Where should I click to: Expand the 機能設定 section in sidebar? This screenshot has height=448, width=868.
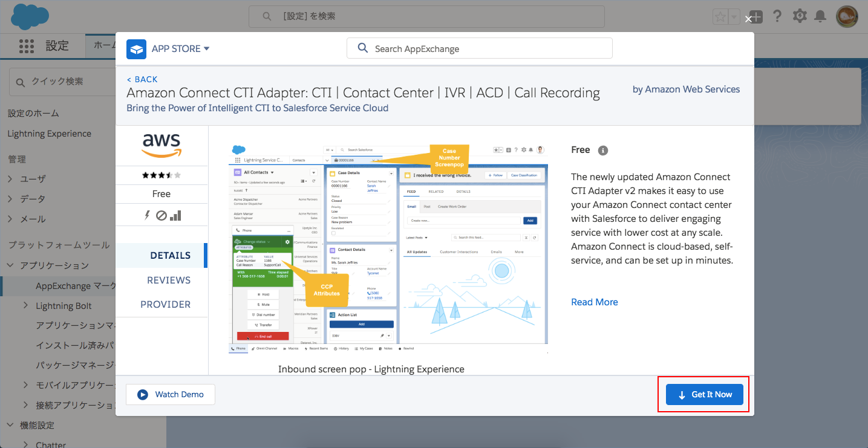(x=10, y=424)
